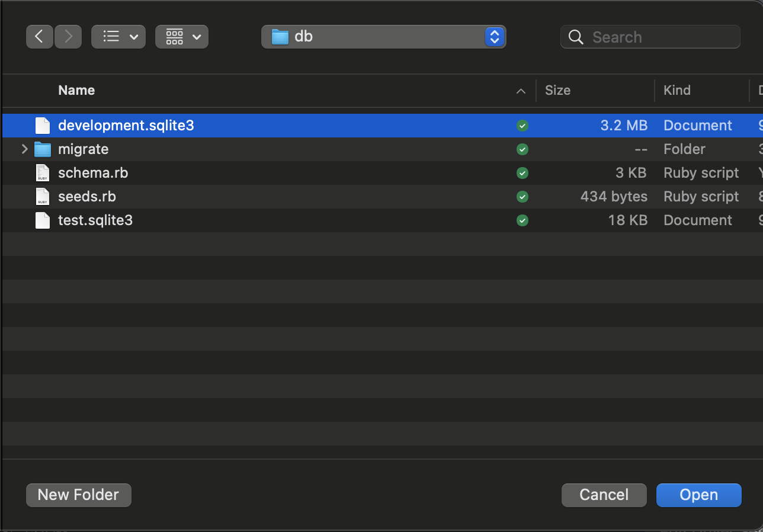Click the test.sqlite3 document icon
Viewport: 763px width, 532px height.
[42, 220]
